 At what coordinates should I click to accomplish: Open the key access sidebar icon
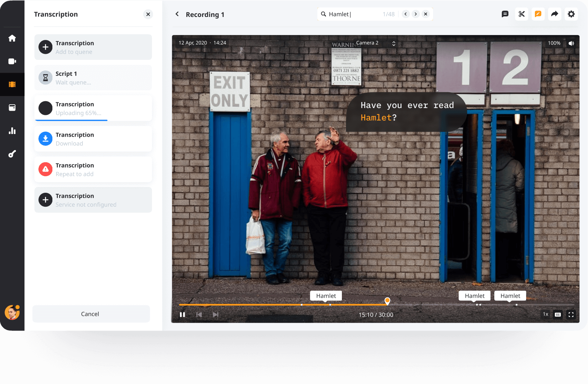click(12, 154)
